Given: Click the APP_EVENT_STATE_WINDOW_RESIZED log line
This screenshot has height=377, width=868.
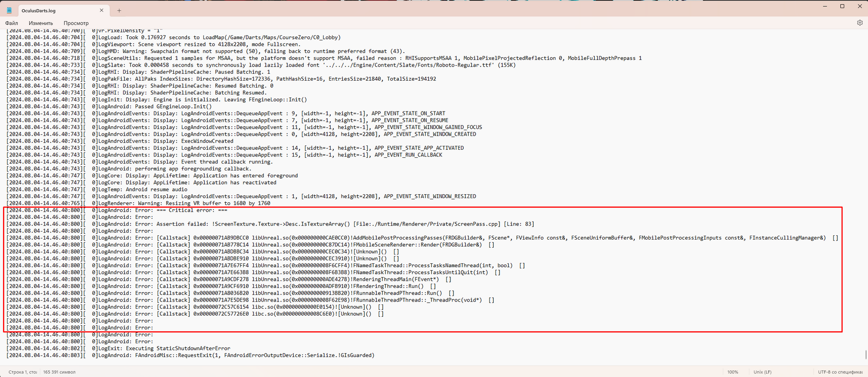Looking at the screenshot, I should 242,196.
